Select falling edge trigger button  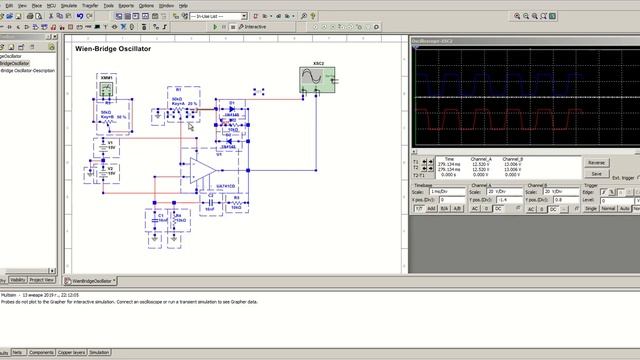click(612, 192)
